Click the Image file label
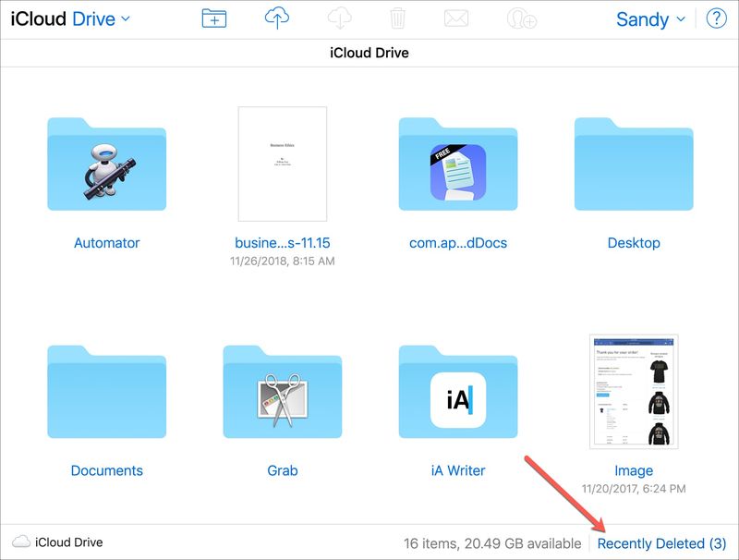 (x=634, y=470)
